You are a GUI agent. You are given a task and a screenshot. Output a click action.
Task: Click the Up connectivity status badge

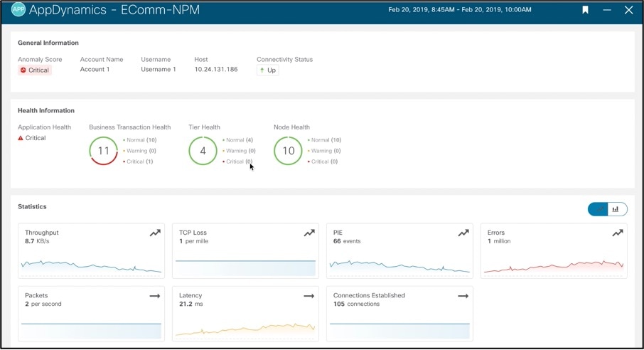(268, 70)
